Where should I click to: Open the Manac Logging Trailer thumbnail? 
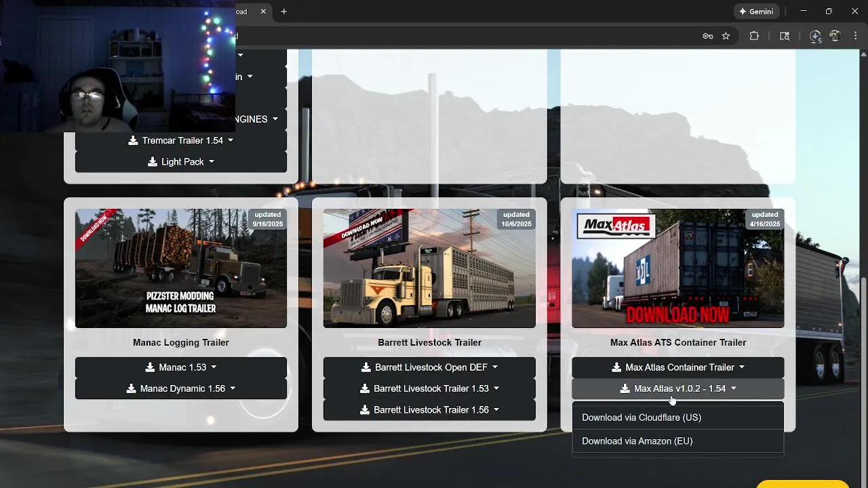click(181, 268)
